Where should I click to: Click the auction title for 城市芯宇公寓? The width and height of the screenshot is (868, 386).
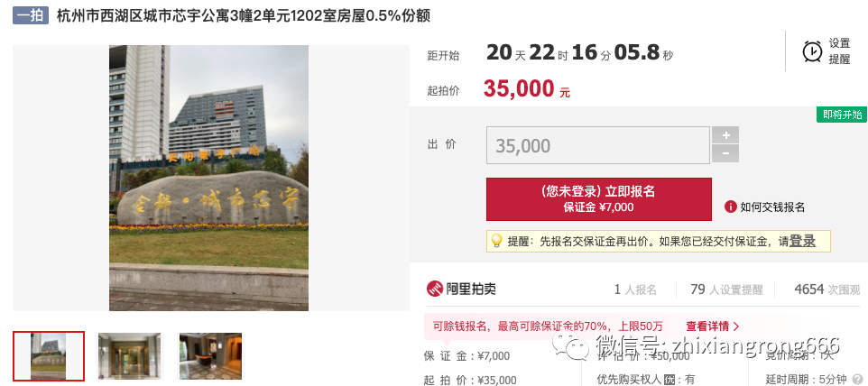pos(244,15)
